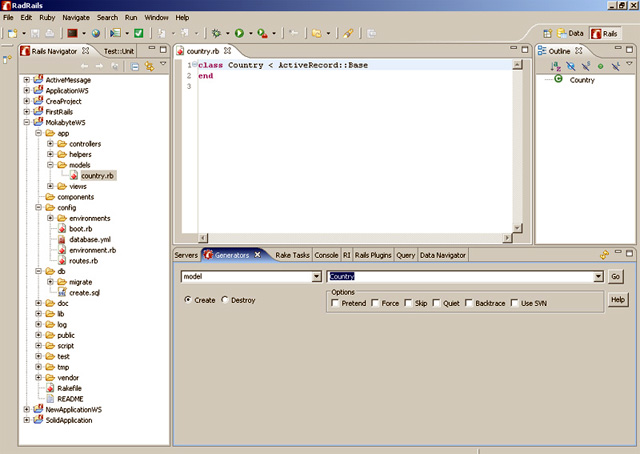
Task: Switch to the Rake Tasks tab
Action: (x=292, y=255)
